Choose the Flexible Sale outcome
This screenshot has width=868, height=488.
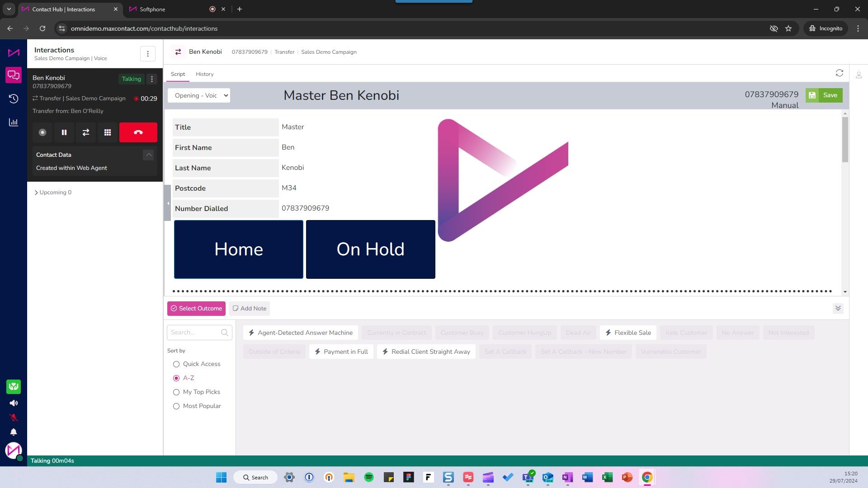[628, 333]
